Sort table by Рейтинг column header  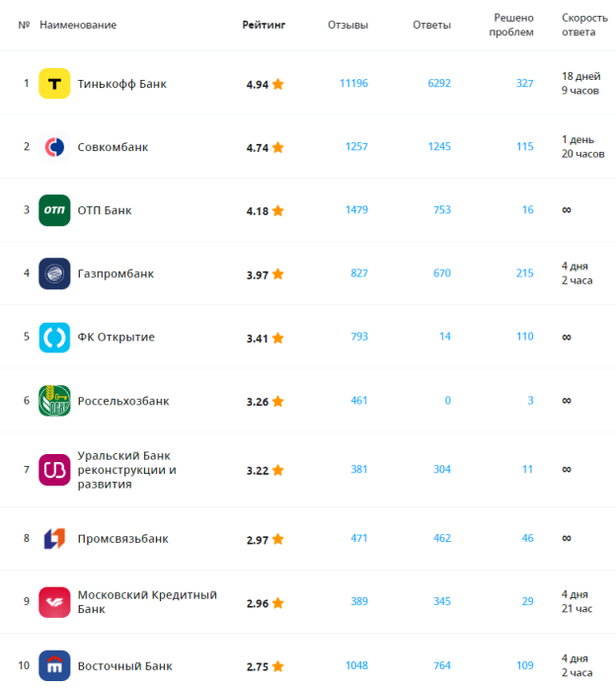(x=264, y=25)
